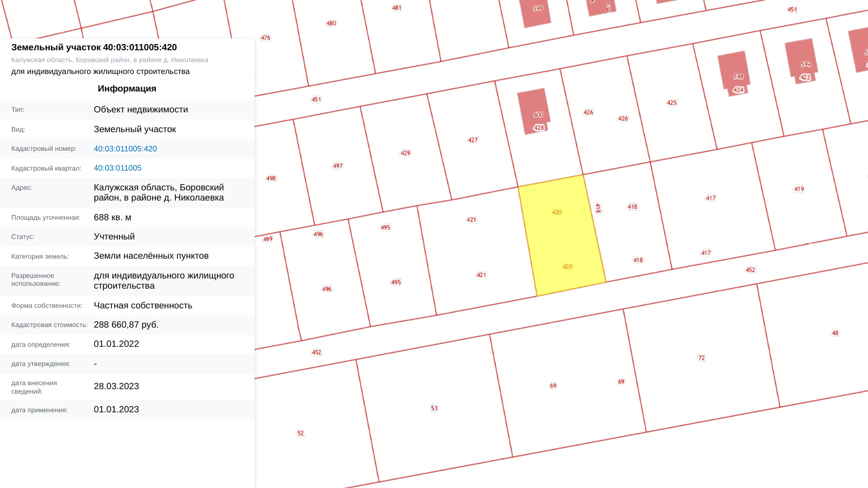Viewport: 868px width, 488px height.
Task: Open cadastral quarter link 40:03:011005
Action: [118, 168]
